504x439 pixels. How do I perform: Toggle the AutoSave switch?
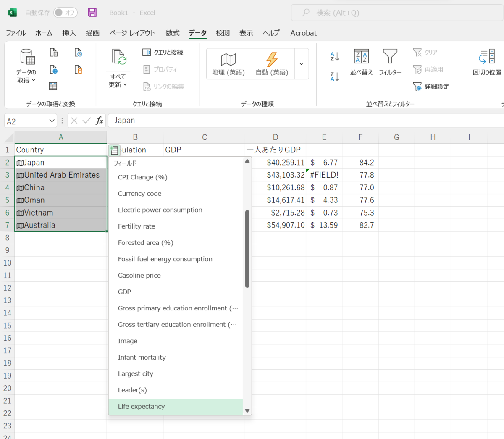click(x=66, y=13)
